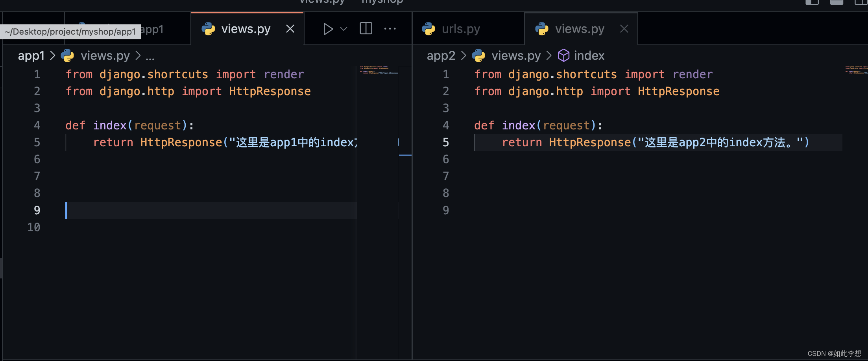The image size is (868, 361).
Task: Click 'render' on line 1 in left editor
Action: 284,74
